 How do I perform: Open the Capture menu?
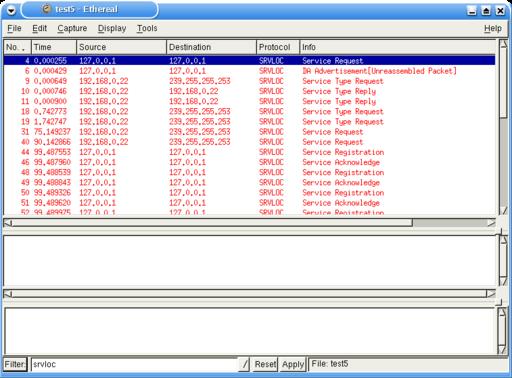72,28
